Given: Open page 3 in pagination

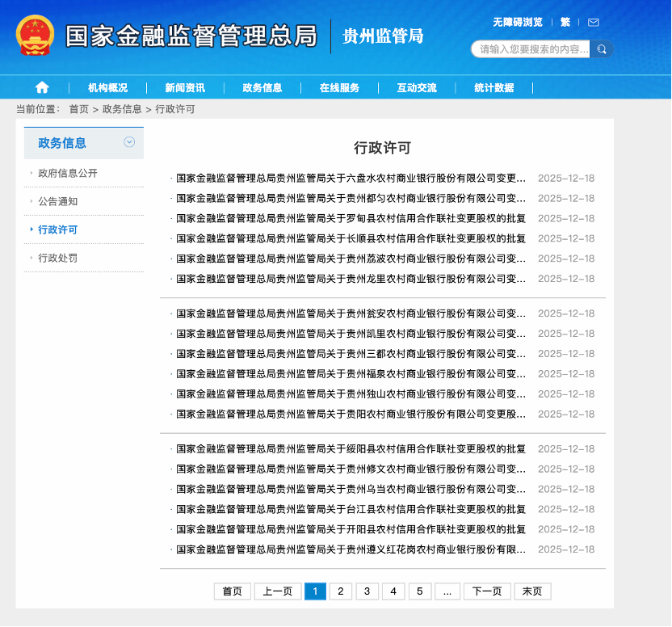Looking at the screenshot, I should (x=367, y=591).
